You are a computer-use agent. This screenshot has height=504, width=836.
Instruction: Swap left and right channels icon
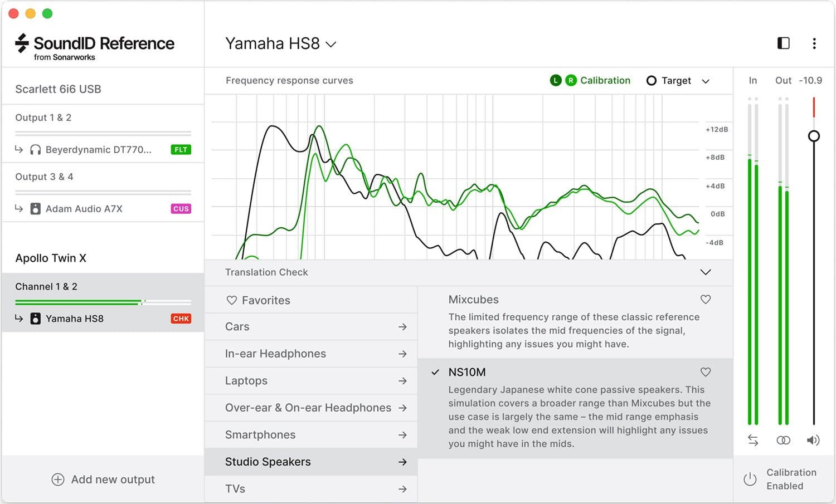coord(753,441)
